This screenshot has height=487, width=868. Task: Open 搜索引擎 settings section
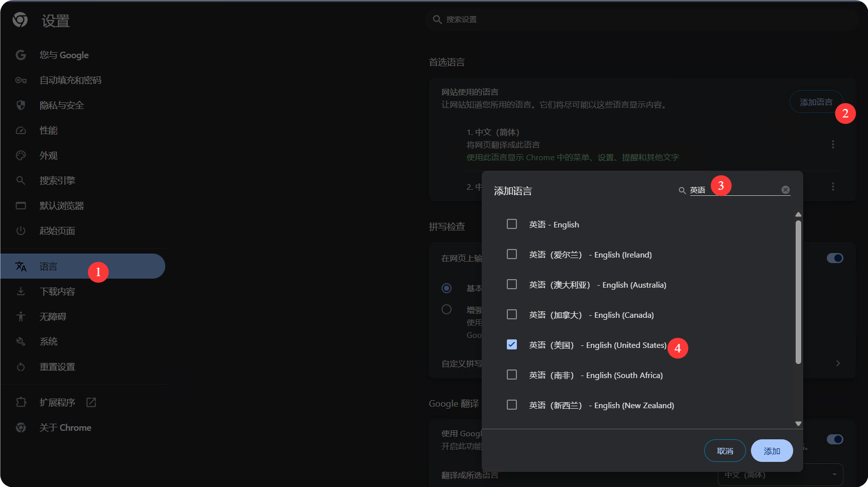coord(83,180)
